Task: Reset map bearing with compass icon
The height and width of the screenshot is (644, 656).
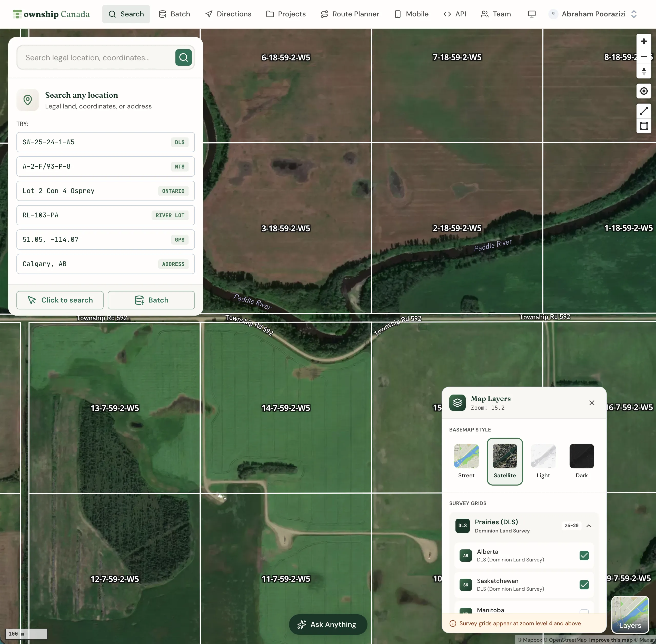Action: click(x=643, y=71)
